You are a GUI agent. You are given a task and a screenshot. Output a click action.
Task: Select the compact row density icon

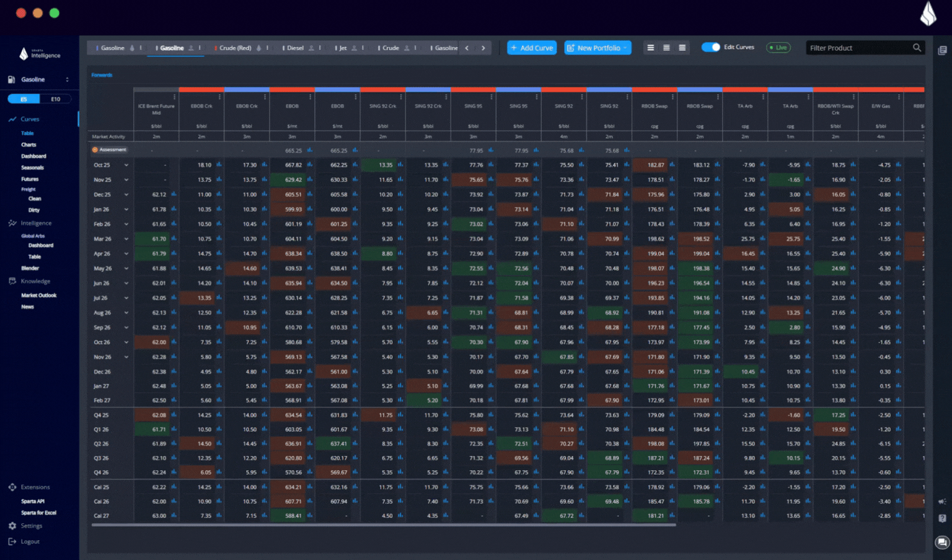682,48
